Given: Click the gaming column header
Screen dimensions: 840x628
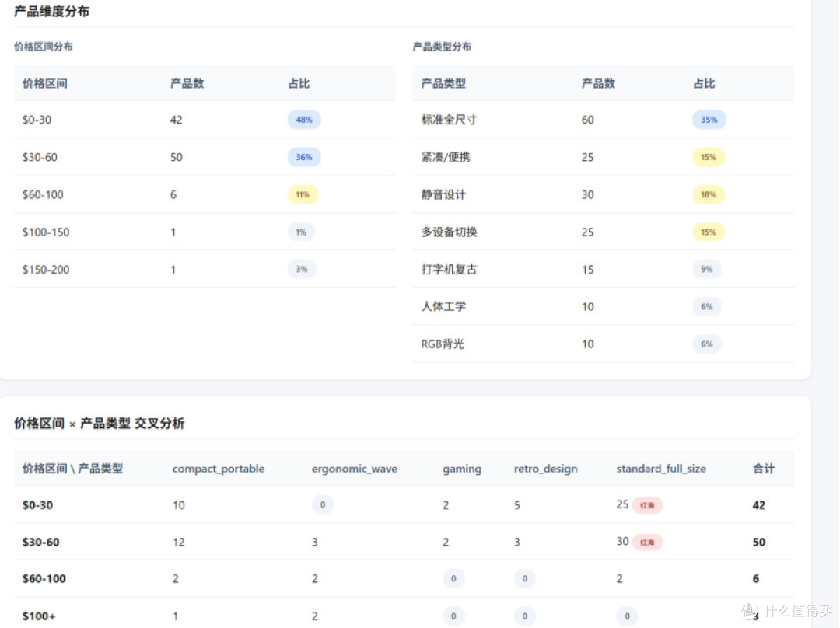Looking at the screenshot, I should click(462, 469).
